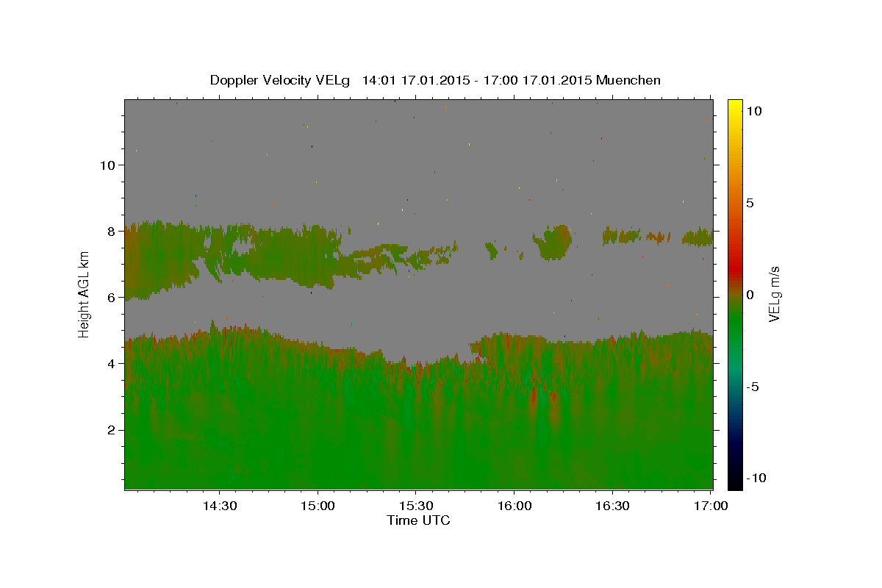Viewport: 882px width, 588px height.
Task: Click the height tick label 4
Action: coord(111,363)
